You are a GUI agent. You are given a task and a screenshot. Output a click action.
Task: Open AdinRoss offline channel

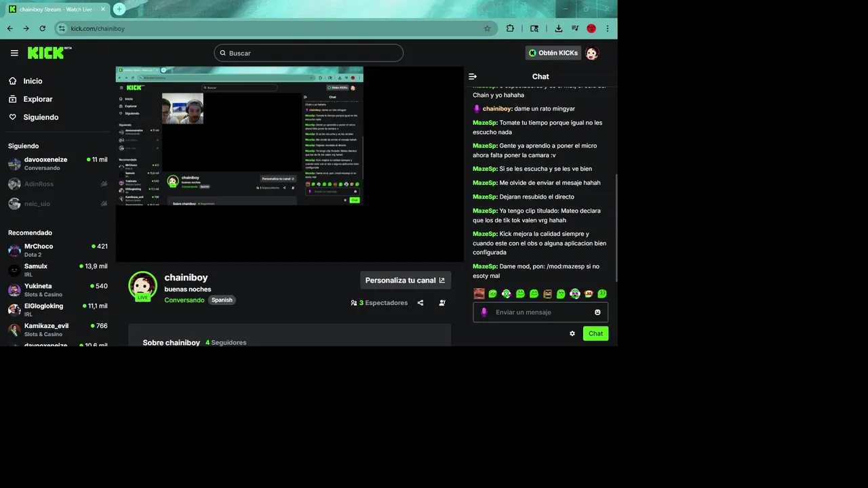[x=58, y=184]
